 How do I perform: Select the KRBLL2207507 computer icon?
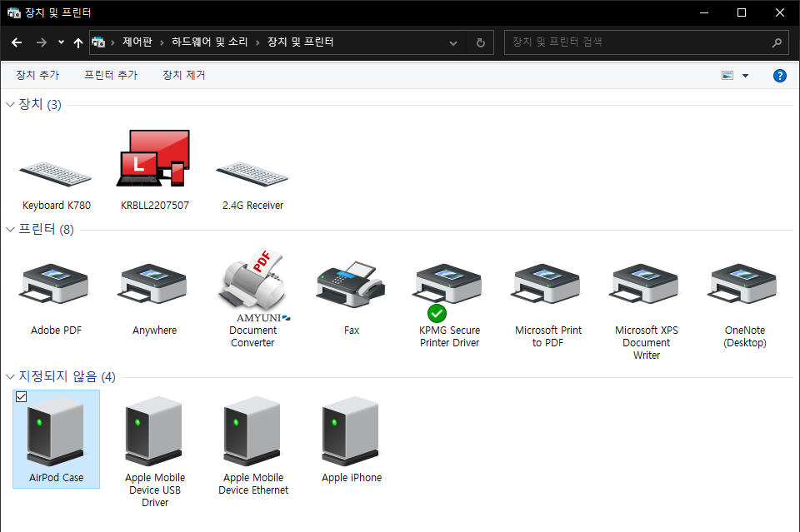[154, 158]
